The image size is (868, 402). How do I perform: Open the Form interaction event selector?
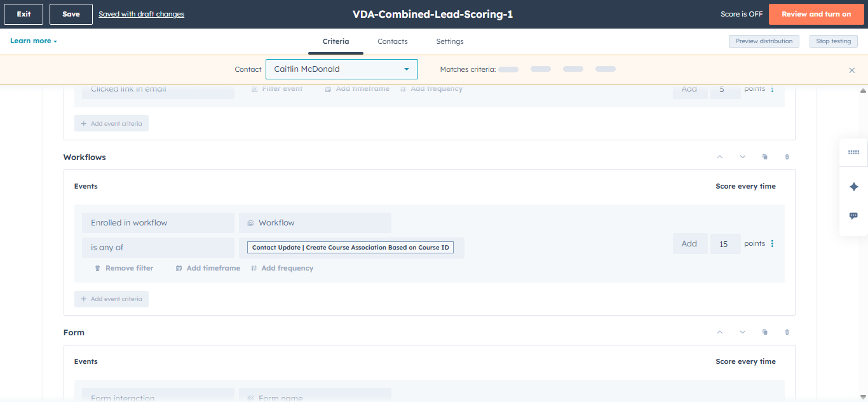[158, 395]
